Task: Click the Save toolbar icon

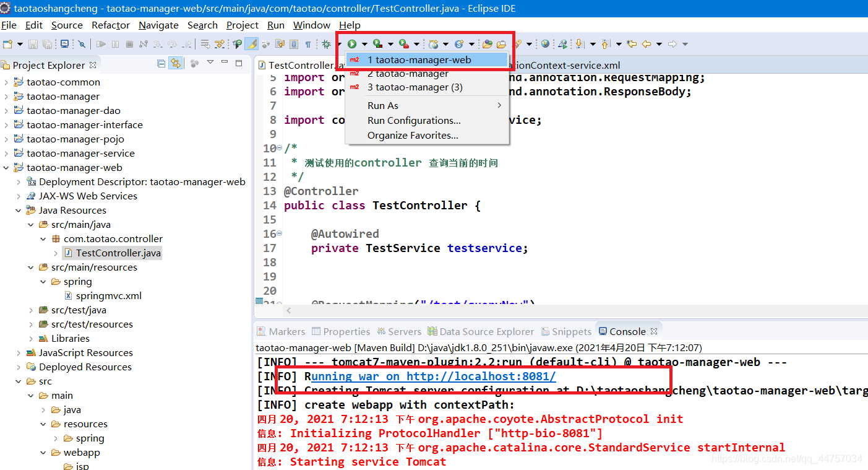Action: 33,44
